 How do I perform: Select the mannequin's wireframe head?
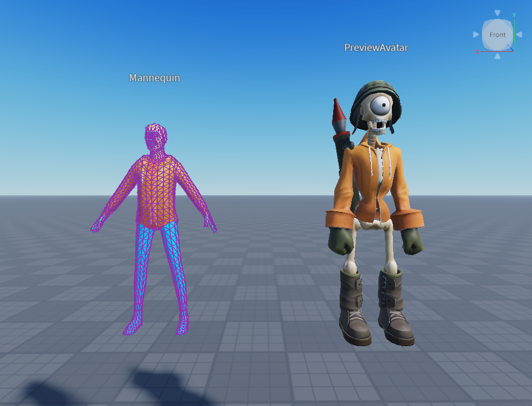(155, 138)
